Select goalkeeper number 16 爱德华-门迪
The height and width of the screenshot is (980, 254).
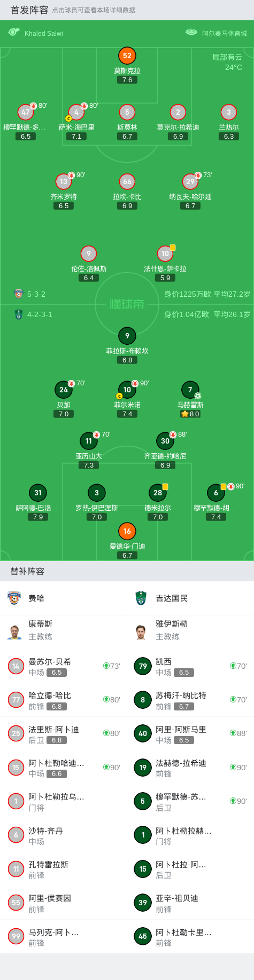[127, 531]
